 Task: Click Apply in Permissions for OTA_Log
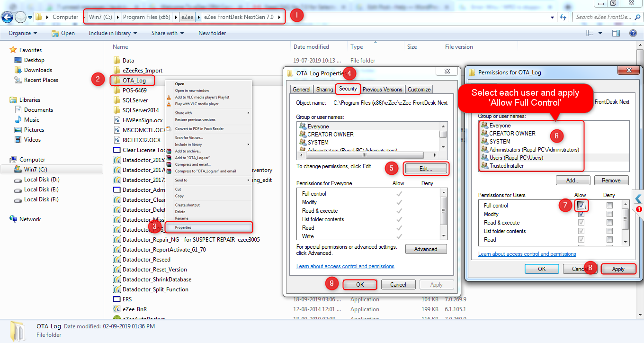coord(618,269)
